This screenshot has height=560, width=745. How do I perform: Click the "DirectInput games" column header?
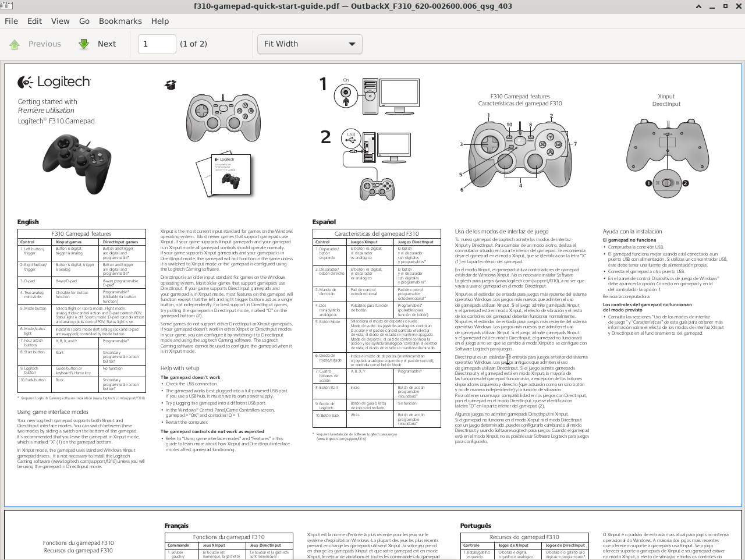(120, 242)
